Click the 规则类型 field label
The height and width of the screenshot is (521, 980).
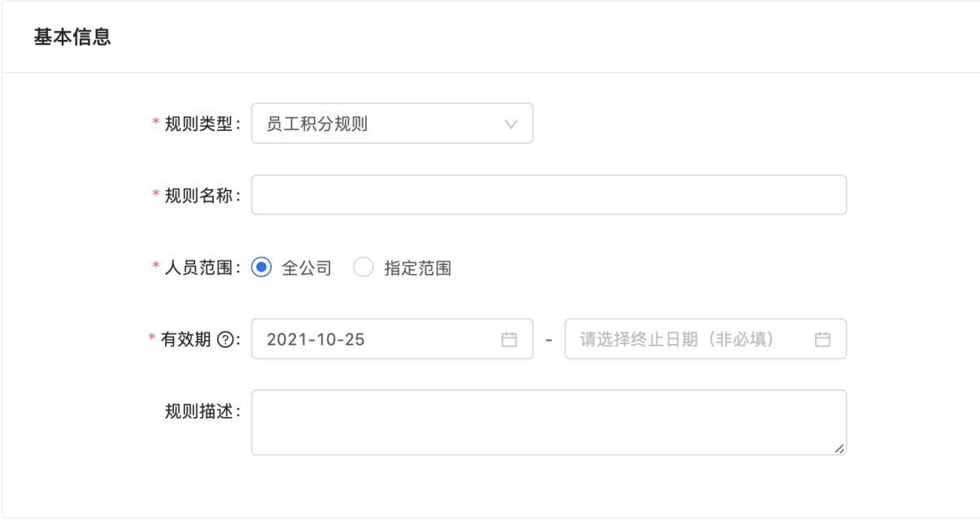[198, 124]
